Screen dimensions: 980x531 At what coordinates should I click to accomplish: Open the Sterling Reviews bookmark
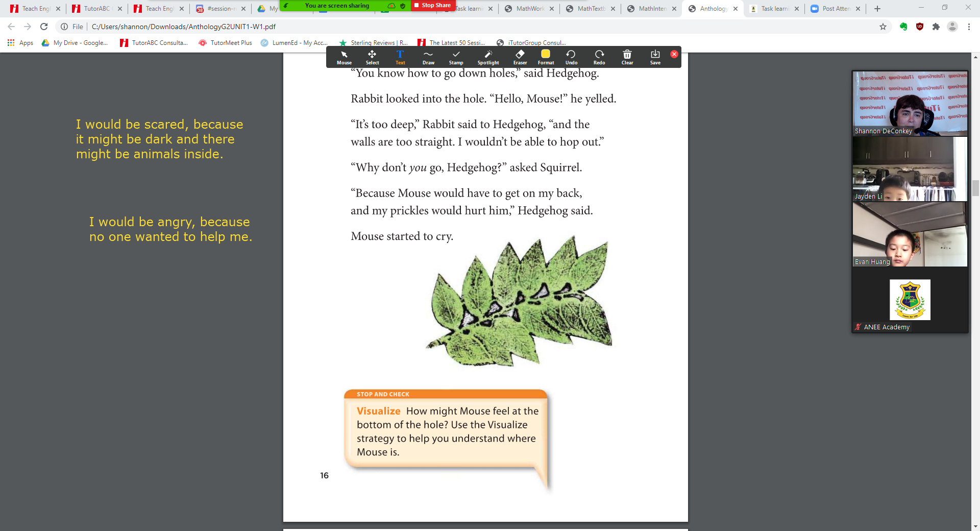point(373,43)
